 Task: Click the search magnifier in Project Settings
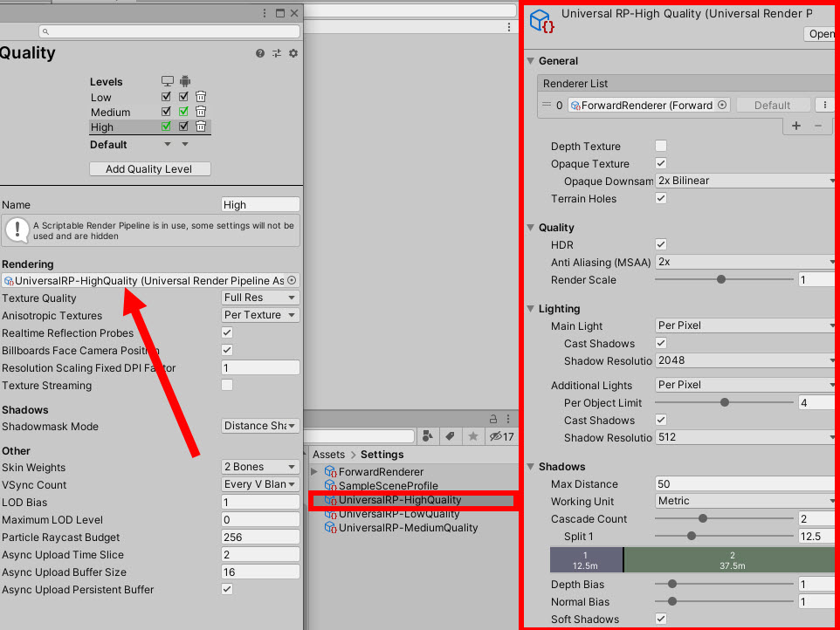(45, 31)
